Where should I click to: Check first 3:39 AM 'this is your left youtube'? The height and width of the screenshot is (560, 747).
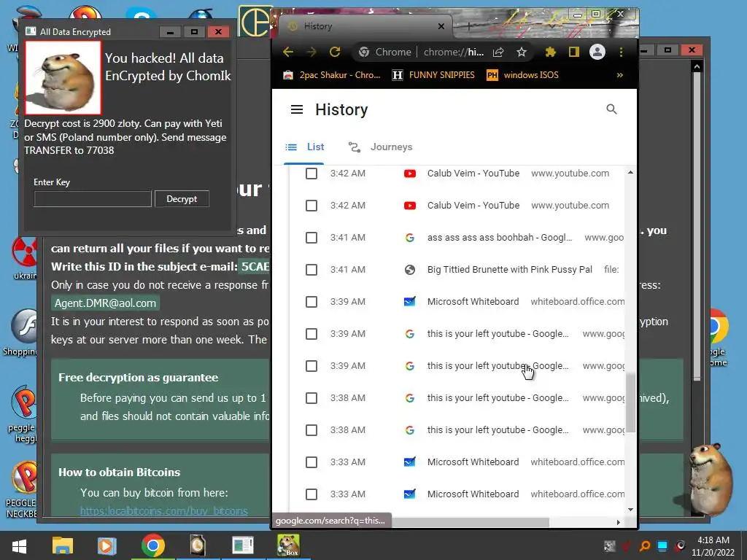point(311,334)
